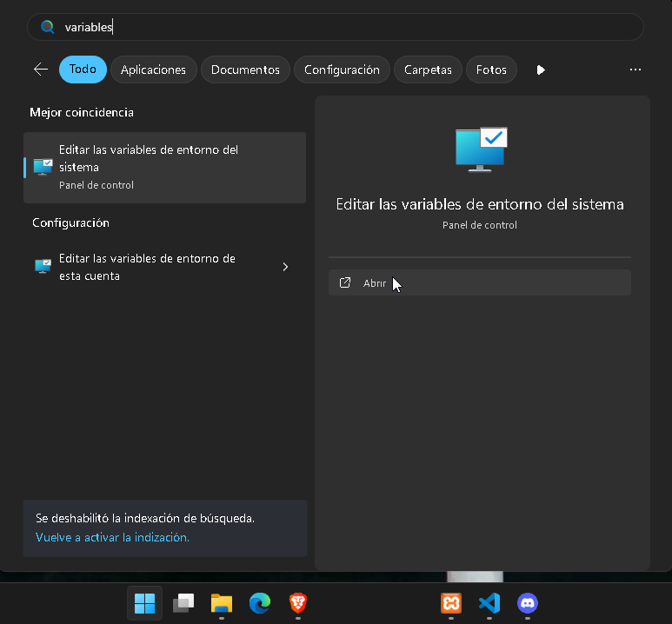Screen dimensions: 672x624
Task: Switch to the Configuración filter tab
Action: (342, 70)
